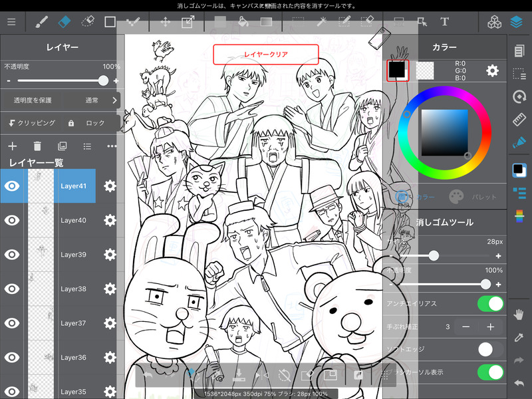Open settings gear for Layer41
532x399 pixels.
coord(110,186)
